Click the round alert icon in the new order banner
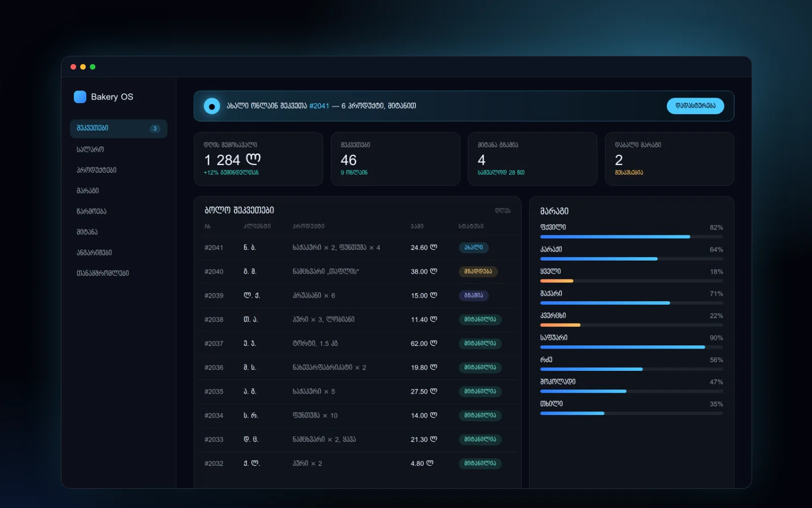Image resolution: width=812 pixels, height=508 pixels. click(212, 106)
